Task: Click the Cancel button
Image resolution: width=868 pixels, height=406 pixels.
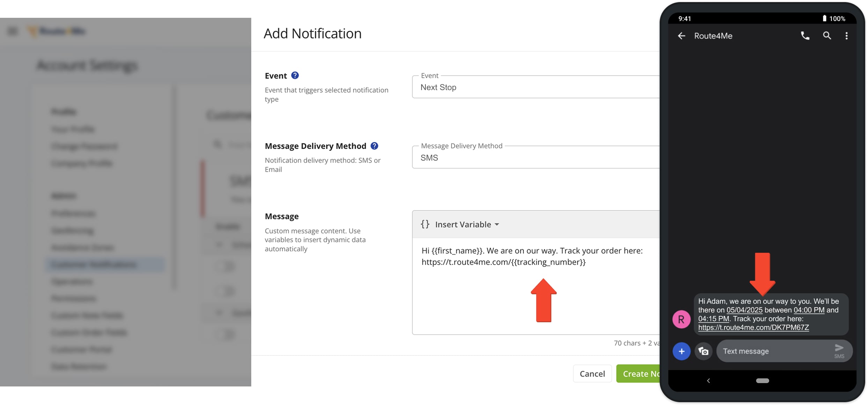Action: coord(592,374)
